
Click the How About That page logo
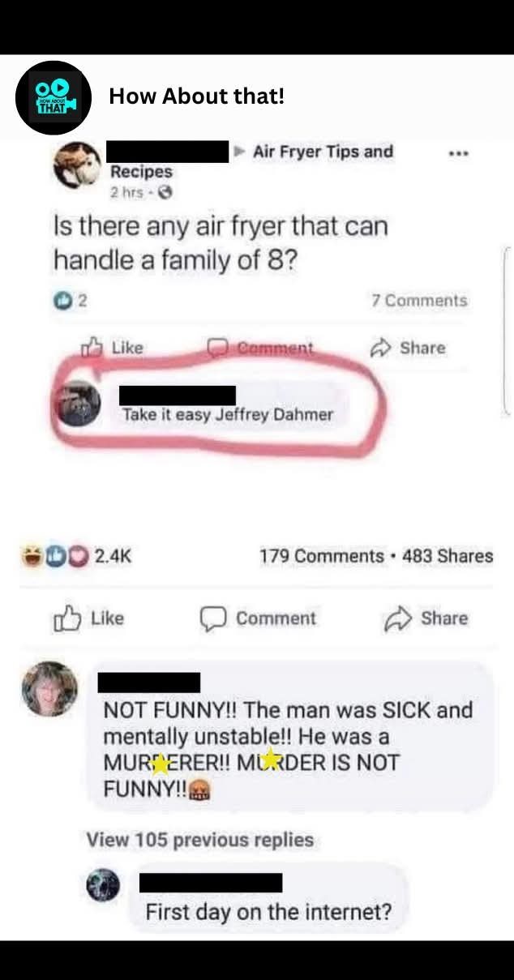[x=53, y=97]
